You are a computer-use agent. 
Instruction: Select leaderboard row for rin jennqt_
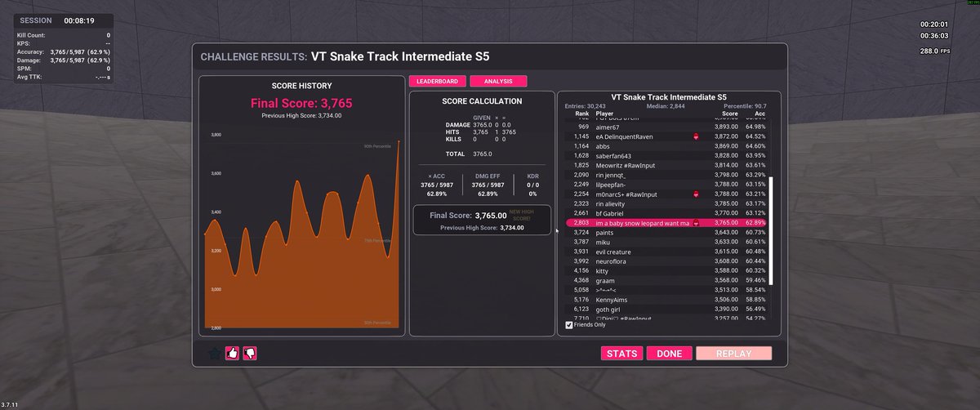point(666,175)
